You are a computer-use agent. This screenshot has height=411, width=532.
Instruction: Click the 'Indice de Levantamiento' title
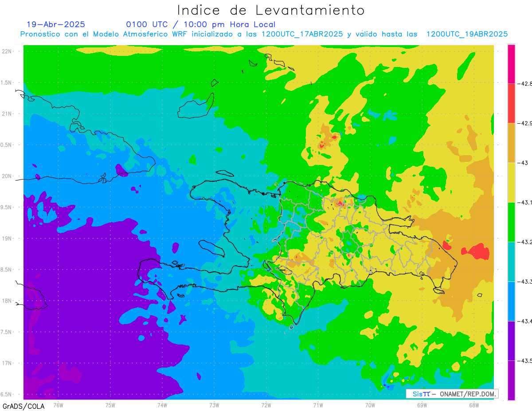pyautogui.click(x=271, y=10)
